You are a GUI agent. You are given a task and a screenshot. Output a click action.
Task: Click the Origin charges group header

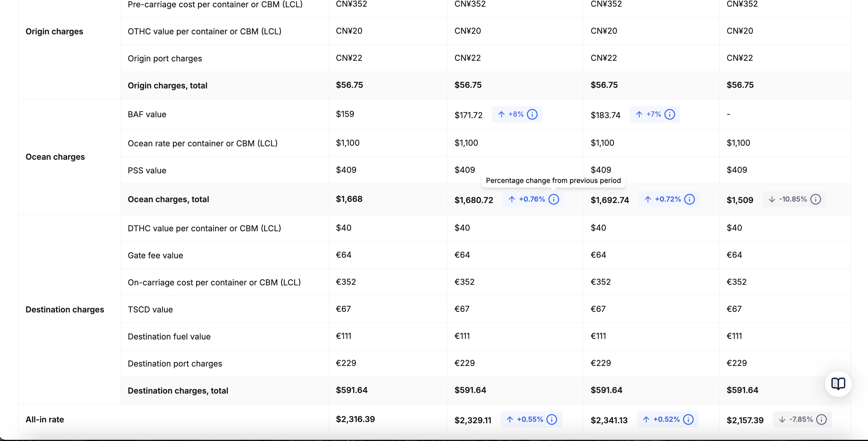click(54, 31)
